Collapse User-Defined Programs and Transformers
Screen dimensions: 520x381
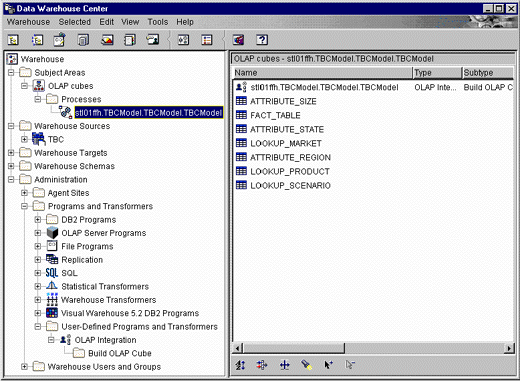point(38,326)
